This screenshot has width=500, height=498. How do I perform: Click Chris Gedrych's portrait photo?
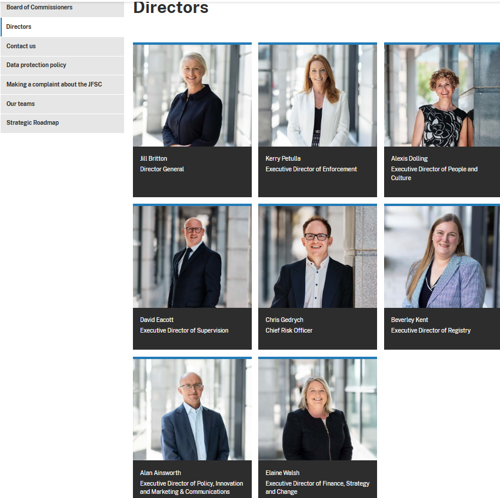pos(317,257)
